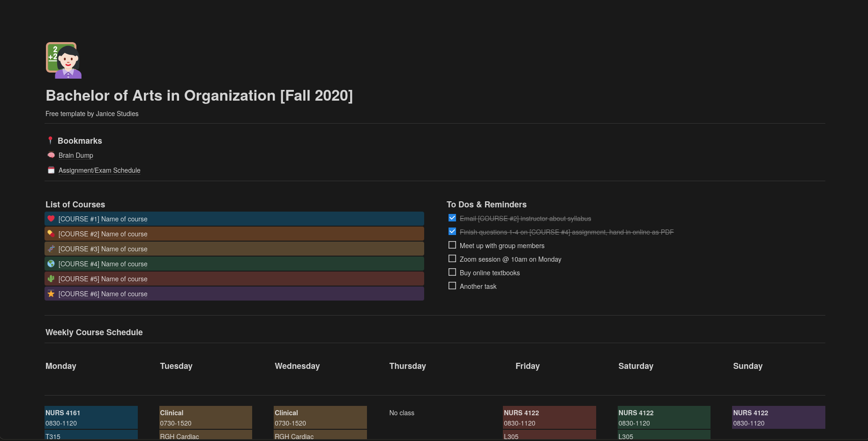The image size is (868, 441).
Task: Click the Thursday column heading
Action: coord(408,366)
